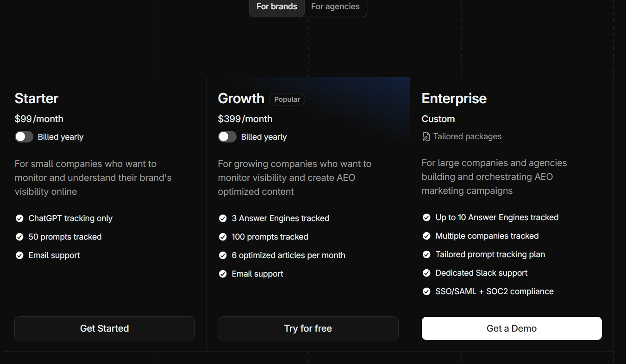This screenshot has height=364, width=626.
Task: Click the Popular badge next to Growth
Action: coord(287,99)
